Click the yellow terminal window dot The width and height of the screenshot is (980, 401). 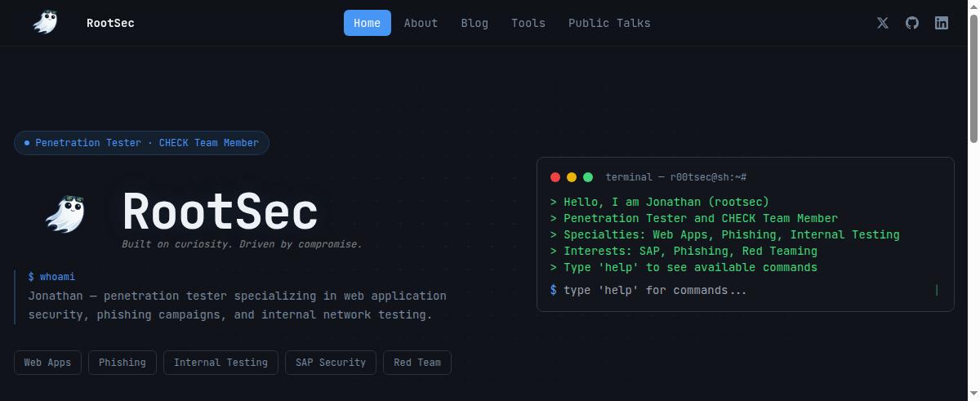(x=572, y=177)
